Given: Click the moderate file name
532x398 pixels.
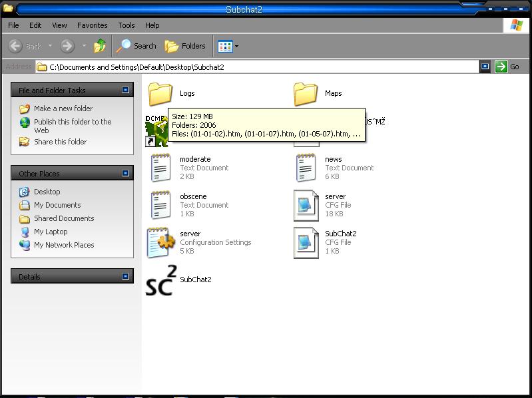Looking at the screenshot, I should (196, 159).
